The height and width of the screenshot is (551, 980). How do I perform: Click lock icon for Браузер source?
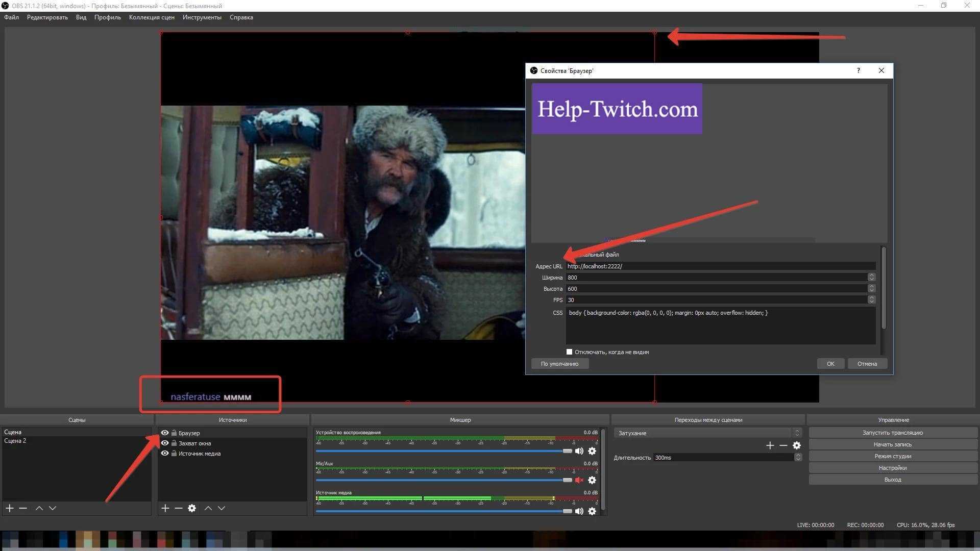point(174,433)
